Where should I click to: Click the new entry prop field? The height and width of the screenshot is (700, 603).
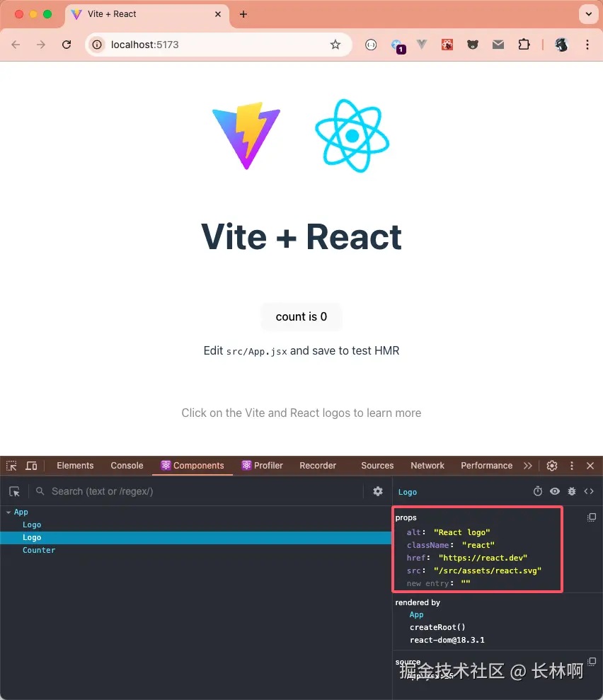[x=427, y=583]
